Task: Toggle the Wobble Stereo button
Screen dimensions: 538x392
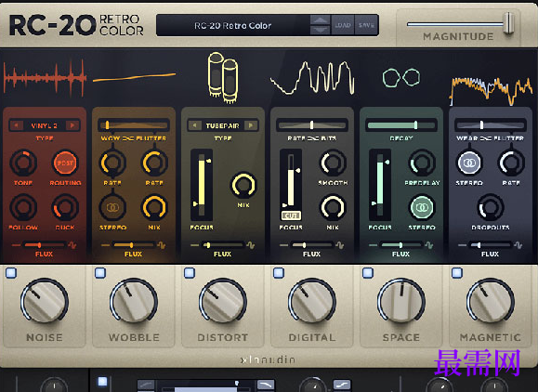Action: (112, 207)
